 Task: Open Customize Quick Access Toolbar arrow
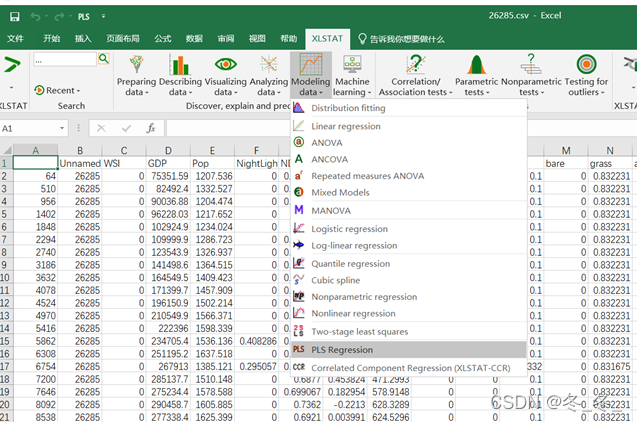tap(103, 16)
